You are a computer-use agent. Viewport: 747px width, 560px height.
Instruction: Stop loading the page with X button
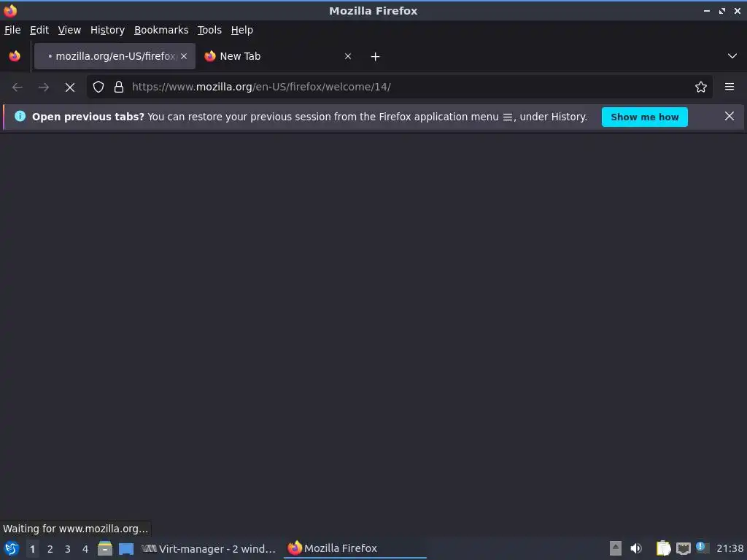point(70,87)
